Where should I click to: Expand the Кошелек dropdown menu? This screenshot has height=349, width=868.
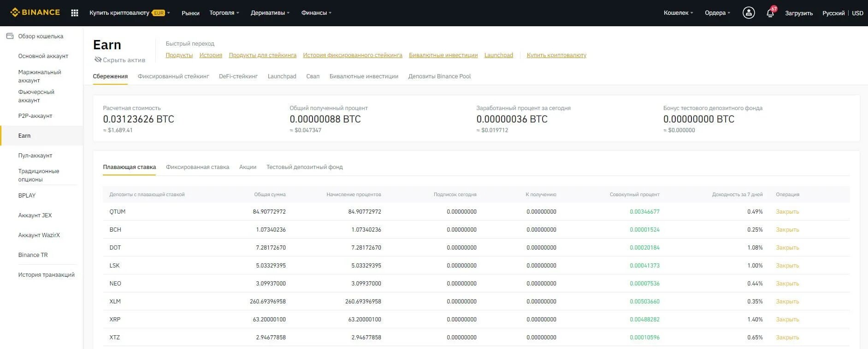(678, 13)
